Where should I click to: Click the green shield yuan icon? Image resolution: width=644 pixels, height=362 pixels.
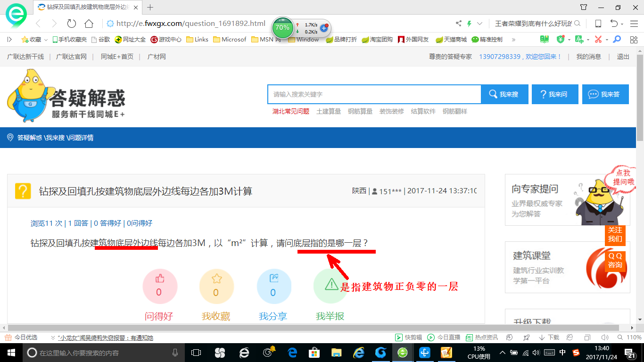(x=561, y=40)
